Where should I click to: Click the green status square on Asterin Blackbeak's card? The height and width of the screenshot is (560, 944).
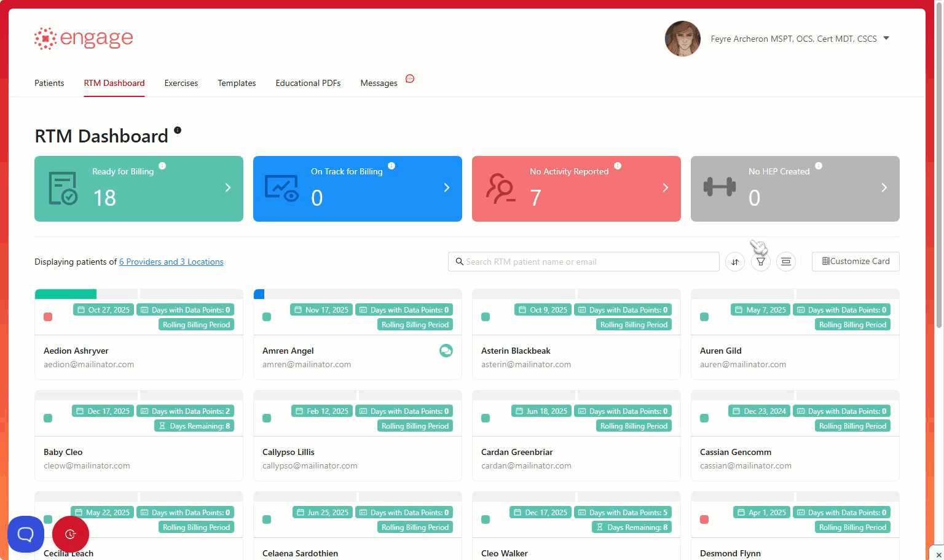pyautogui.click(x=486, y=317)
